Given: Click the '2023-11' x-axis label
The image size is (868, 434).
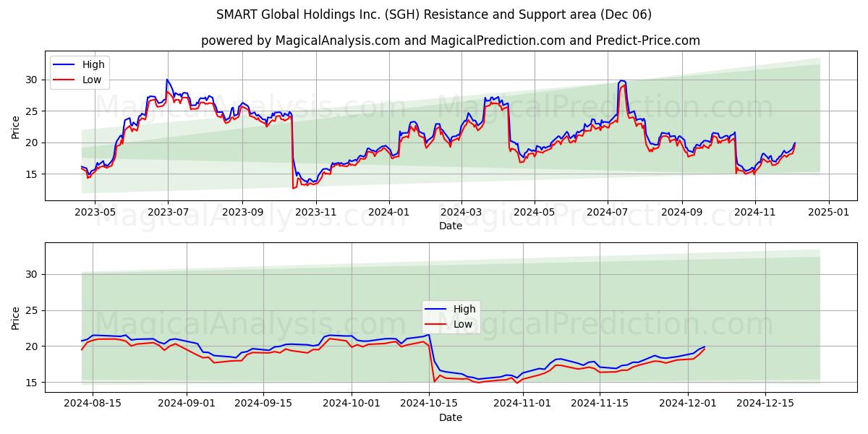Looking at the screenshot, I should tap(315, 212).
